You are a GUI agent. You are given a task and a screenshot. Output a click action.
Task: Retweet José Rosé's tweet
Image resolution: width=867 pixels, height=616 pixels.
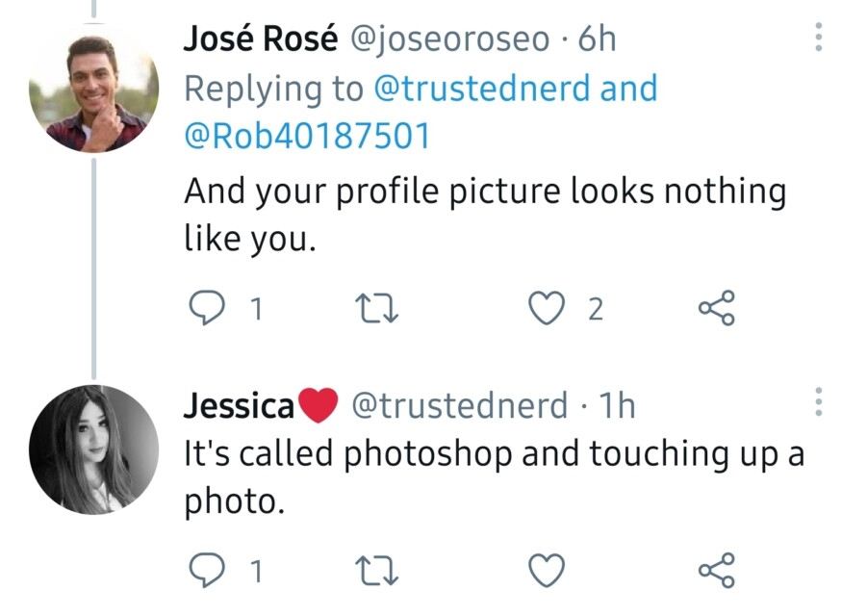tap(376, 309)
